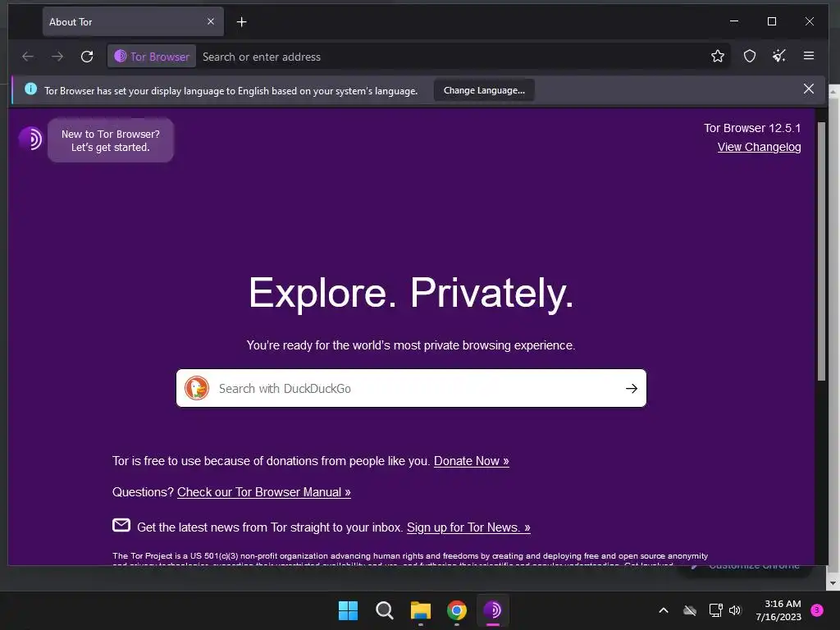Follow the Donate Now link
The height and width of the screenshot is (630, 840).
point(472,461)
